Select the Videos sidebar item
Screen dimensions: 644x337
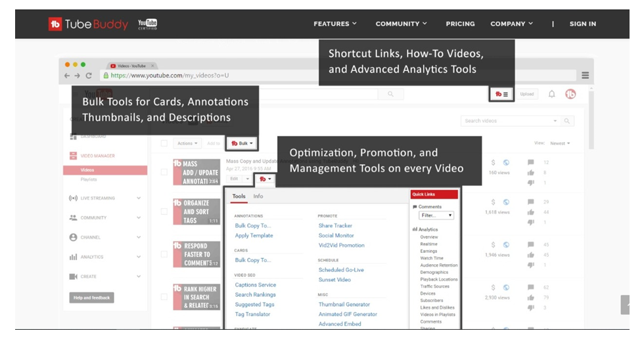[105, 170]
